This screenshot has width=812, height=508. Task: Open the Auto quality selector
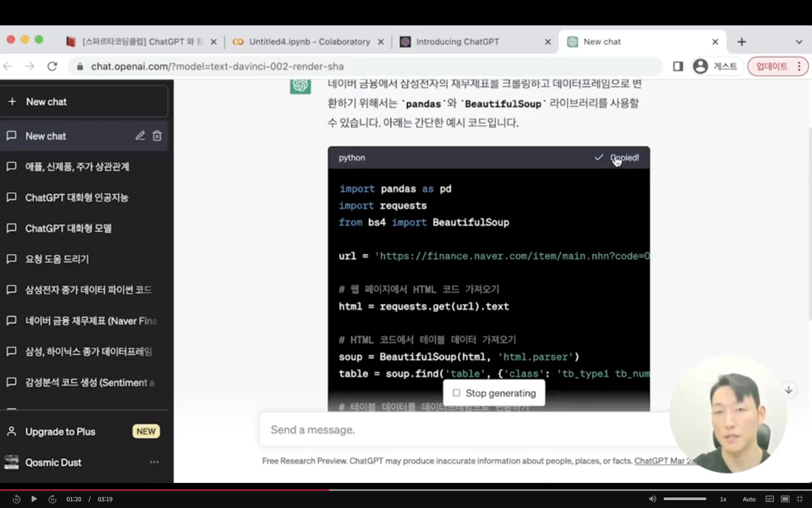749,499
